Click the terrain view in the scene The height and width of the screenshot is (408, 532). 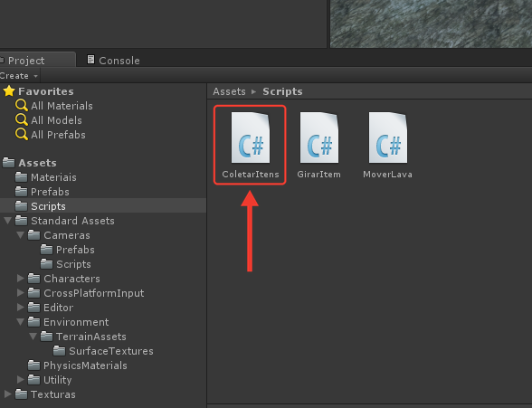coord(431,24)
